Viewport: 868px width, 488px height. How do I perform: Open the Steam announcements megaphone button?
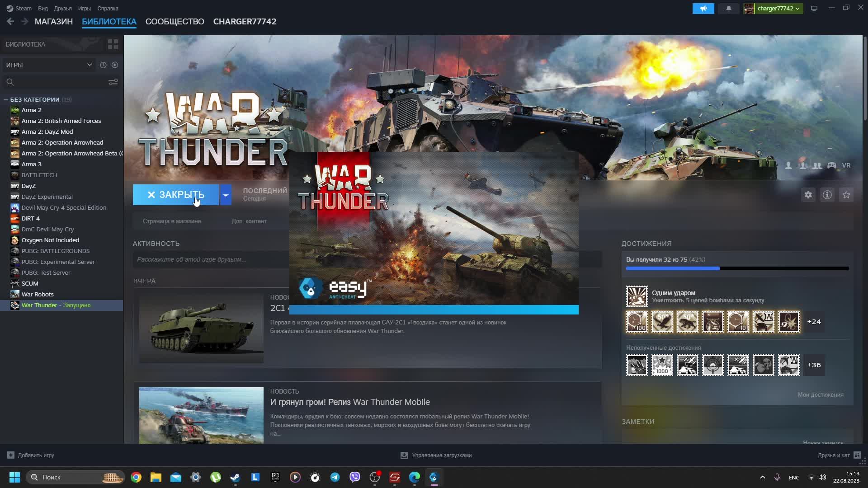703,9
